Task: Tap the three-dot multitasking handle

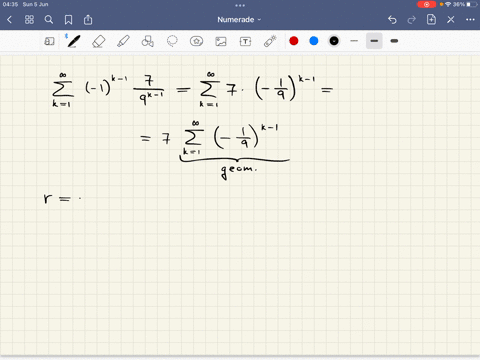Action: point(240,5)
